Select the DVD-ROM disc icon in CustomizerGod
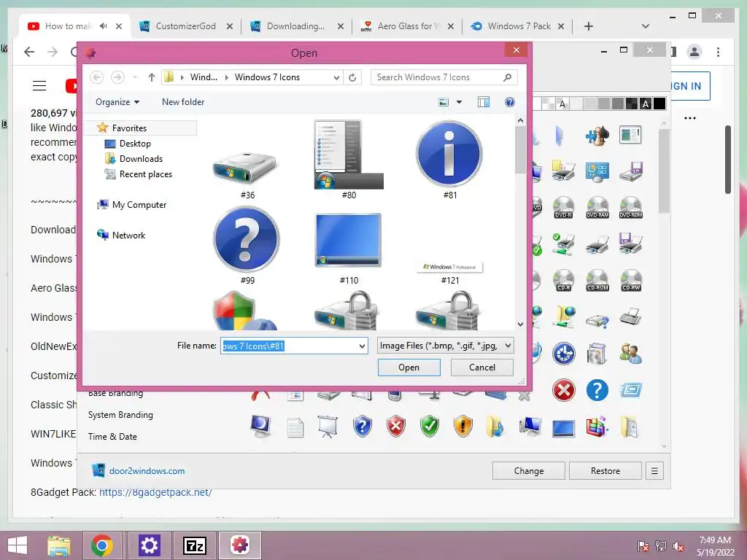Viewport: 747px width, 560px height. coord(631,208)
